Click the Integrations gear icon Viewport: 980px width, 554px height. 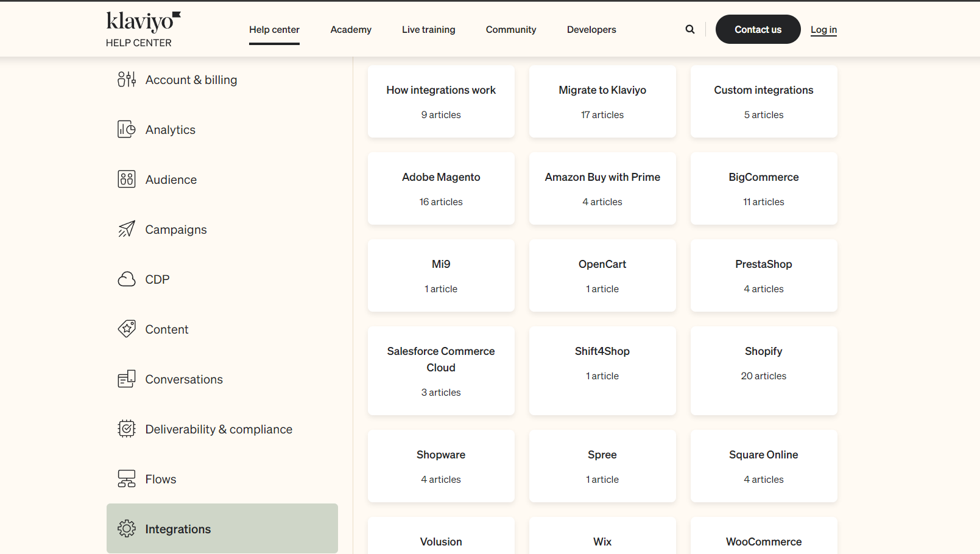(x=127, y=528)
